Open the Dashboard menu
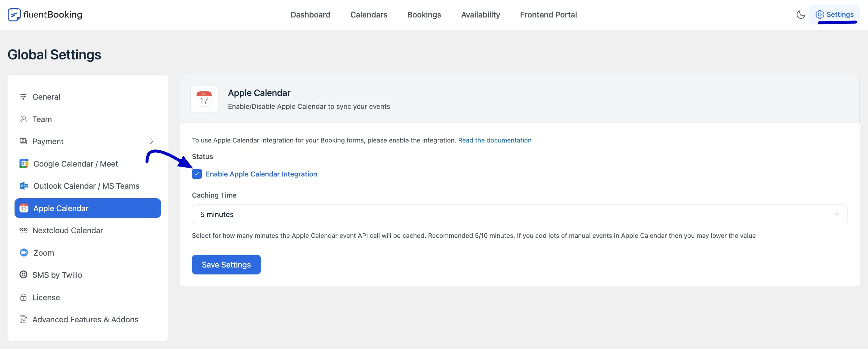 pos(310,15)
